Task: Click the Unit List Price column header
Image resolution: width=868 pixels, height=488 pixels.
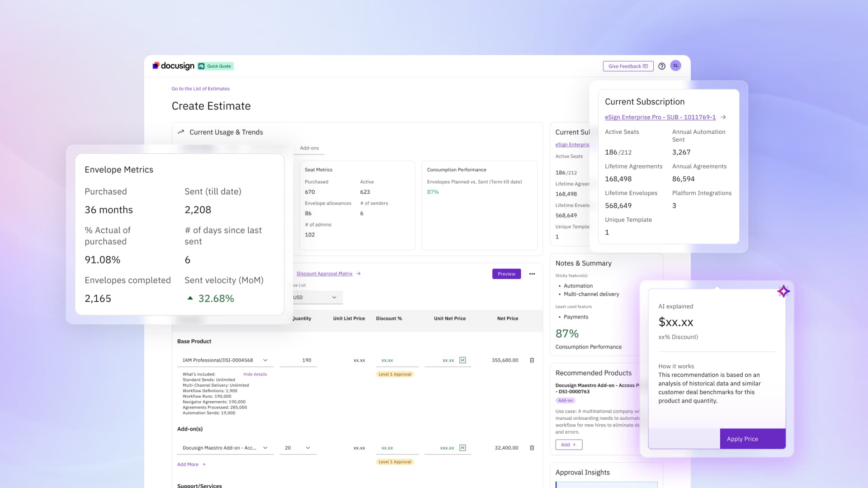Action: pyautogui.click(x=349, y=319)
